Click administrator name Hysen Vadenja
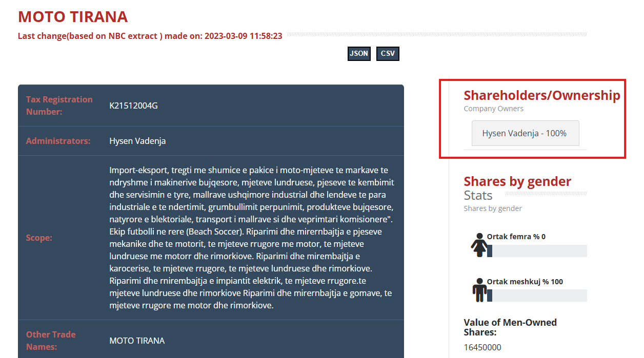Viewport: 644px width, 358px height. point(137,141)
